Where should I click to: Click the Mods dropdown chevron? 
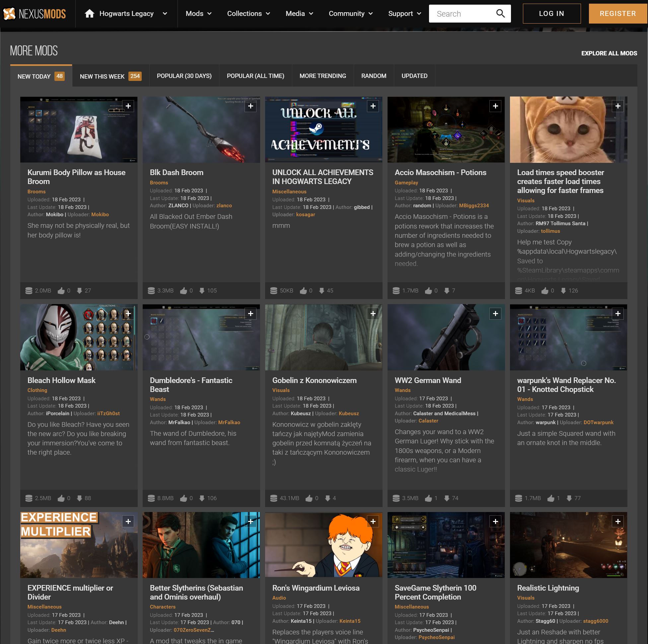coord(209,13)
